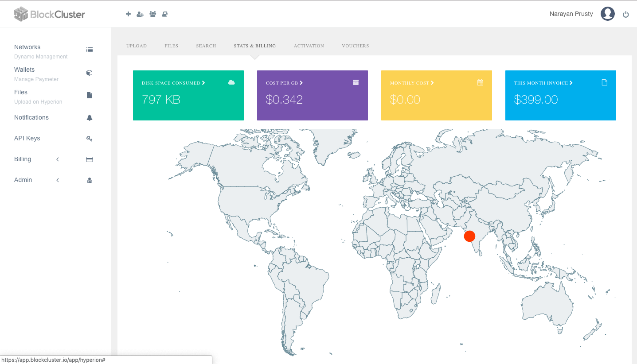Click the Billing credit card icon

pos(90,159)
